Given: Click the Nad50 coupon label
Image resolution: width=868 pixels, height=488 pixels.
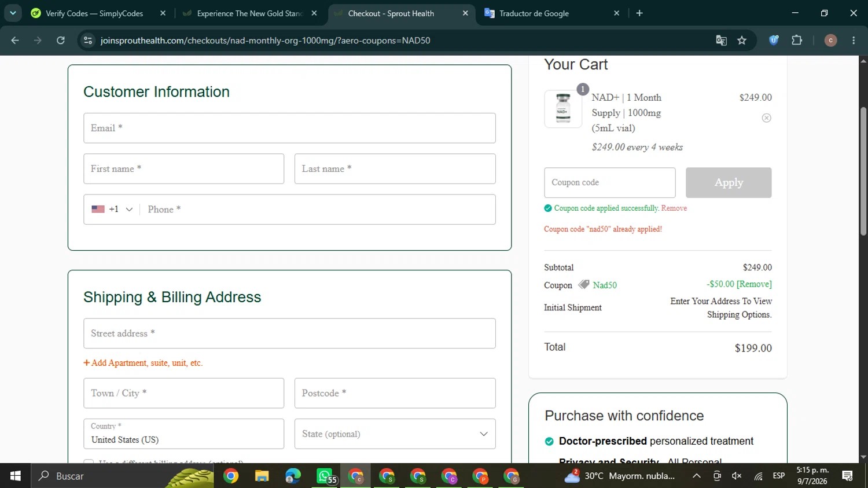Looking at the screenshot, I should [605, 285].
